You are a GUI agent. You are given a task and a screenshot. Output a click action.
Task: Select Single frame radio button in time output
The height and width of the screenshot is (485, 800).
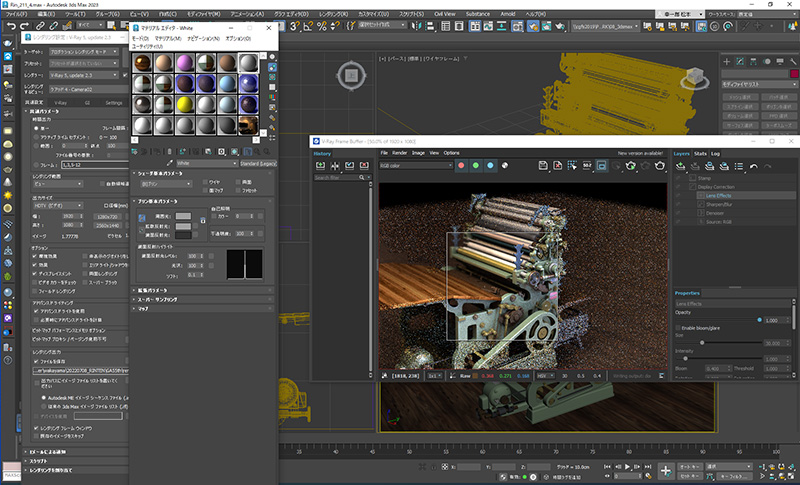point(36,129)
